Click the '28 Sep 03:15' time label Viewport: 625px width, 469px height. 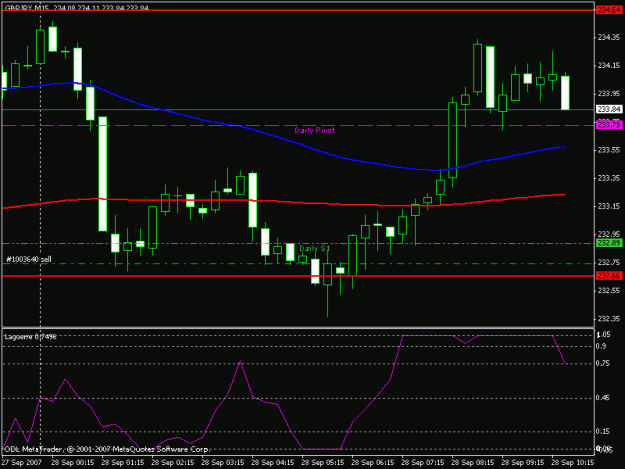pos(222,463)
